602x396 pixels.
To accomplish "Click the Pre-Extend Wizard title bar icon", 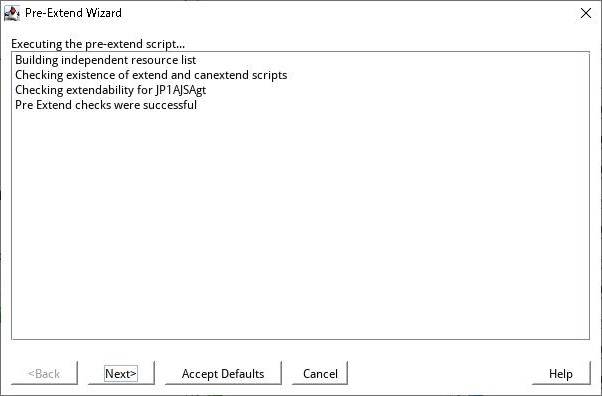I will 12,13.
